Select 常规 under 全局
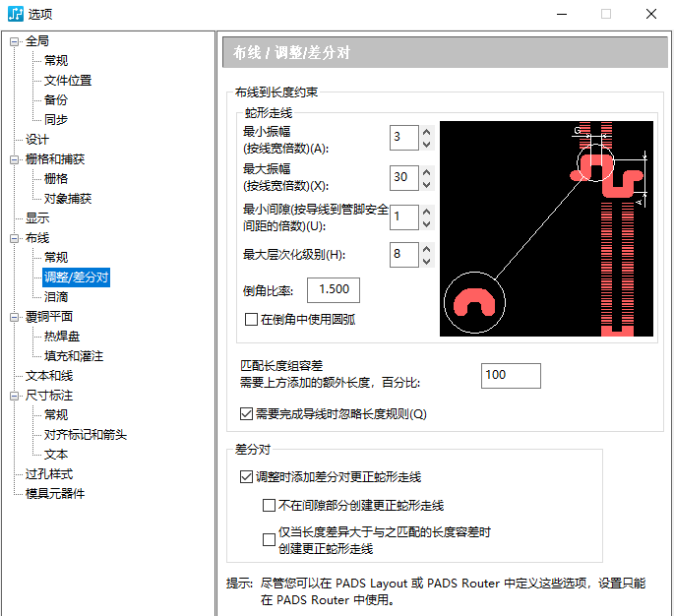 56,61
